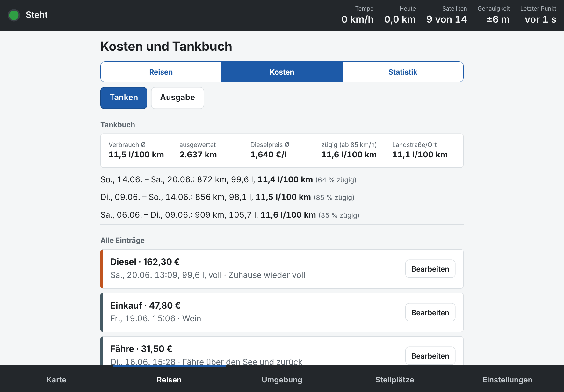The height and width of the screenshot is (392, 564).
Task: Click the Einkauf · 47,80 € title
Action: click(145, 306)
